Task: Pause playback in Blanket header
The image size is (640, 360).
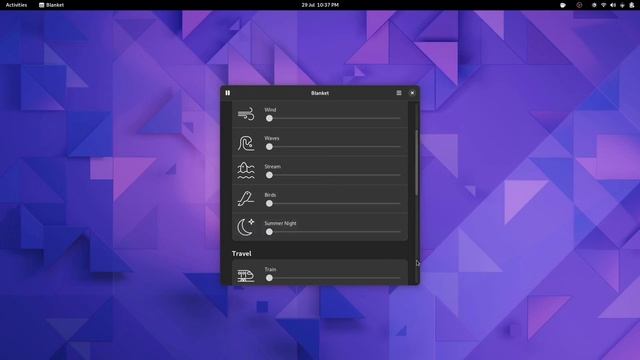Action: coord(227,93)
